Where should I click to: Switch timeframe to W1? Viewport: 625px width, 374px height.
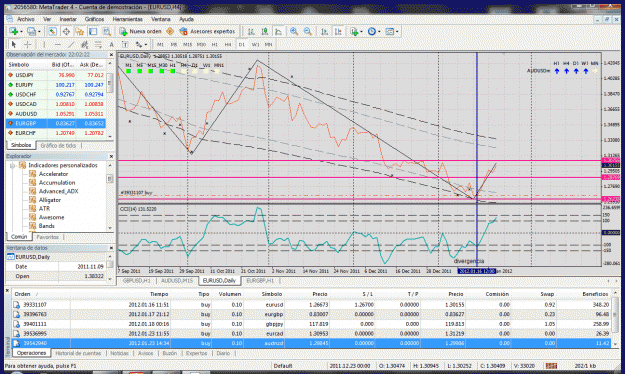(255, 45)
